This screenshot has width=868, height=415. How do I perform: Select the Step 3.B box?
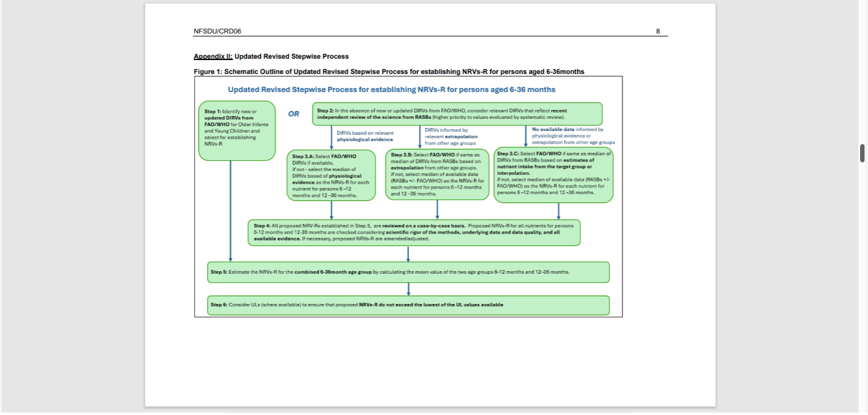[437, 175]
